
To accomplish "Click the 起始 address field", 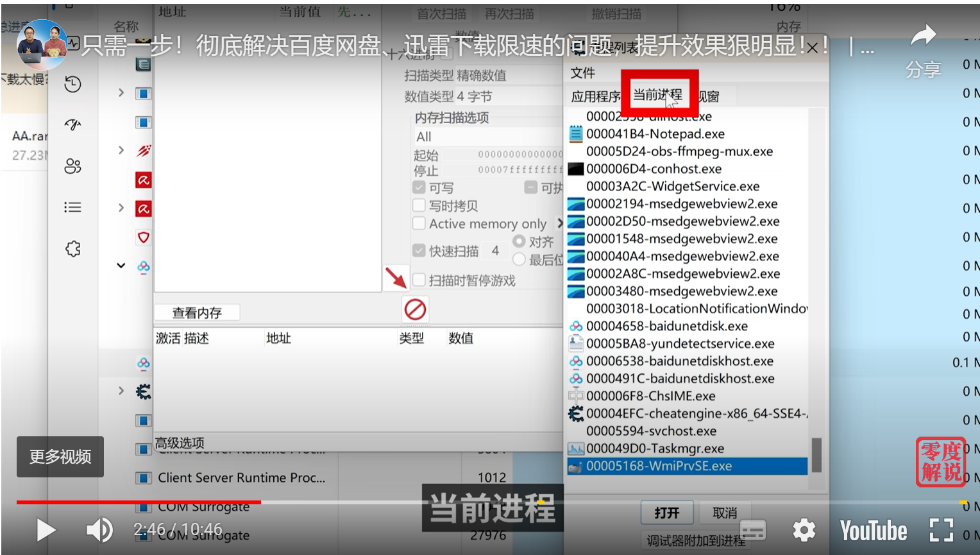I will pos(503,154).
